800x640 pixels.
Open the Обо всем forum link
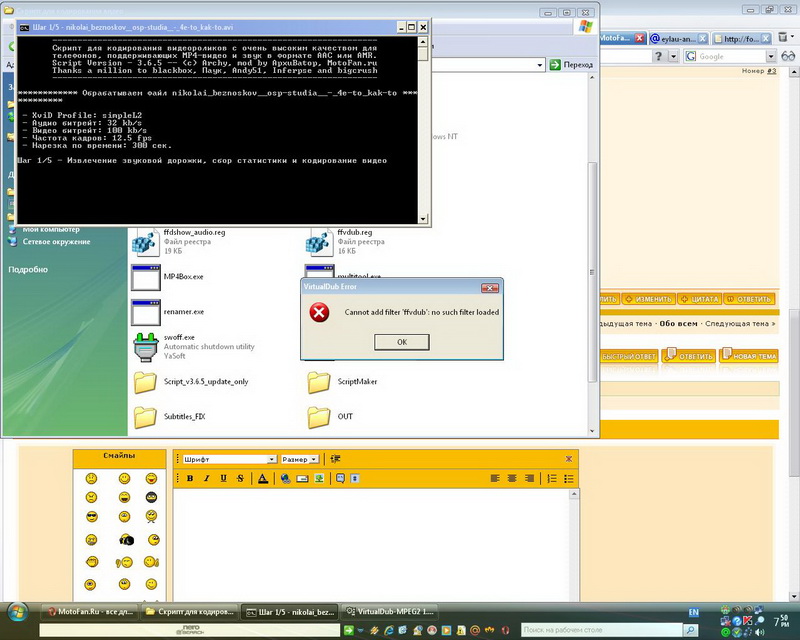[x=678, y=324]
